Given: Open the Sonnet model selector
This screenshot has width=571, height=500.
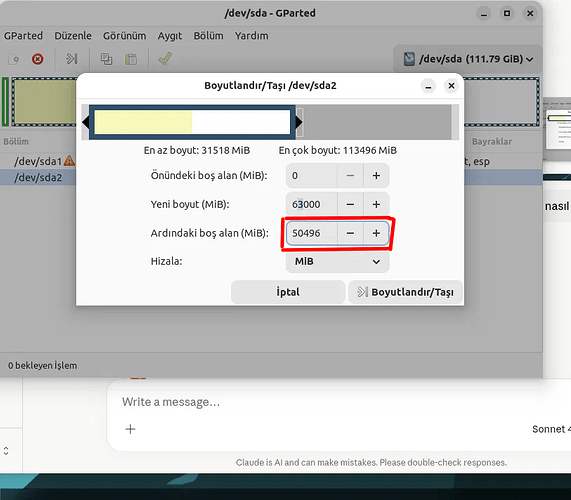Looking at the screenshot, I should tap(551, 429).
